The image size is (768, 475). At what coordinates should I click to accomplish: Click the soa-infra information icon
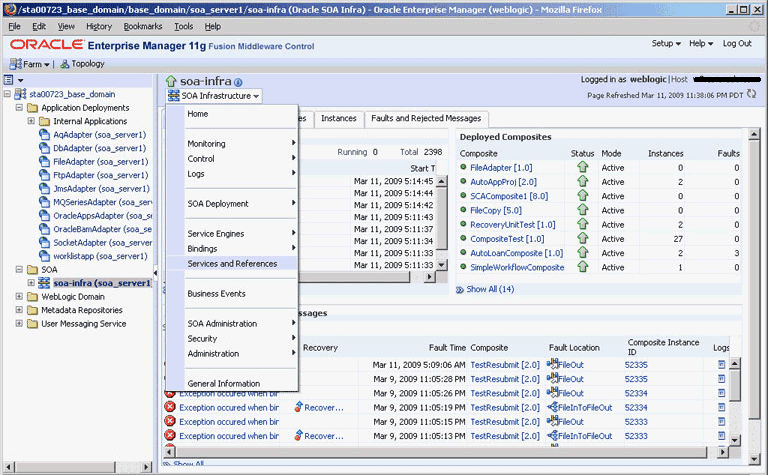pos(238,82)
